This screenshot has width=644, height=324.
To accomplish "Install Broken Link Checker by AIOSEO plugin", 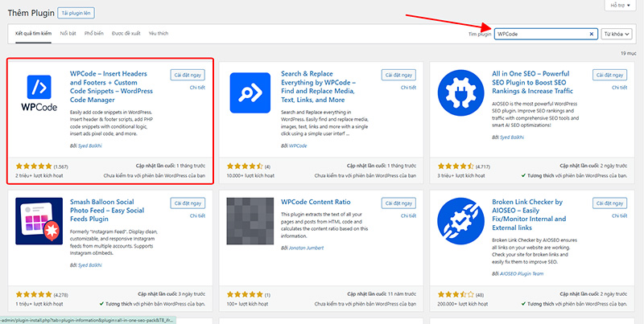I will pos(610,203).
